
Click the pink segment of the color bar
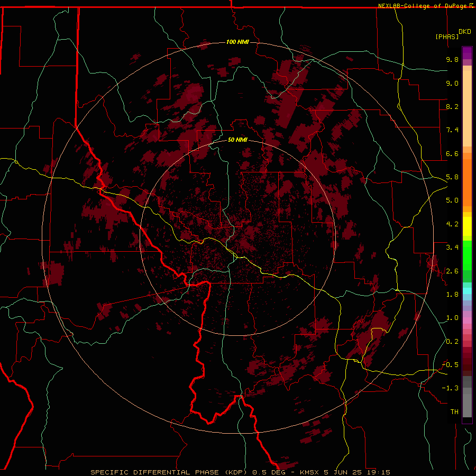[467, 321]
